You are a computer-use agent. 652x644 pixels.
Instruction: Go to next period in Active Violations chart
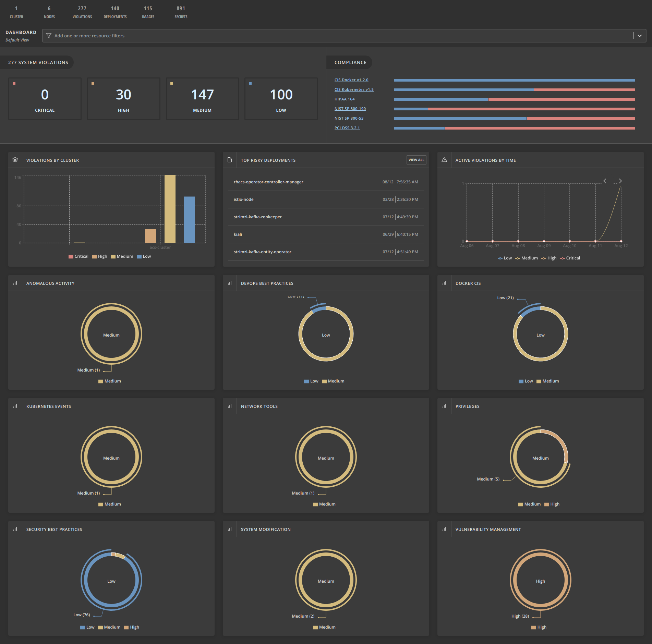click(620, 181)
